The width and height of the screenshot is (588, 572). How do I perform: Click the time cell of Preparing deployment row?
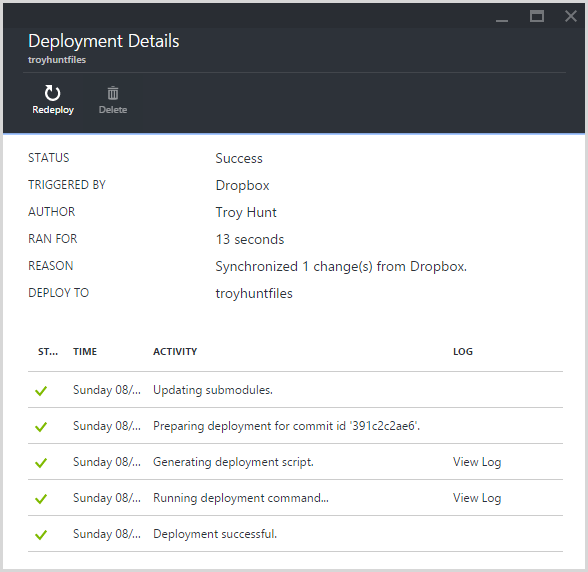(107, 426)
